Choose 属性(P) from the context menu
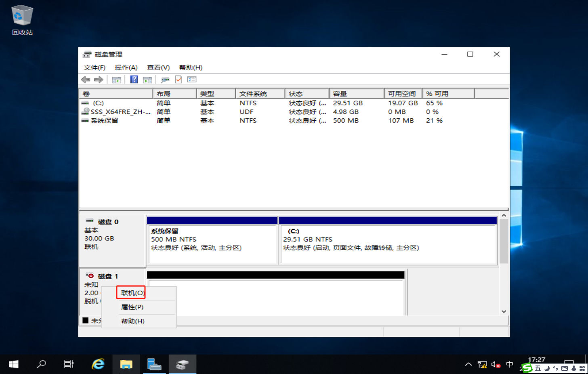 pyautogui.click(x=139, y=307)
